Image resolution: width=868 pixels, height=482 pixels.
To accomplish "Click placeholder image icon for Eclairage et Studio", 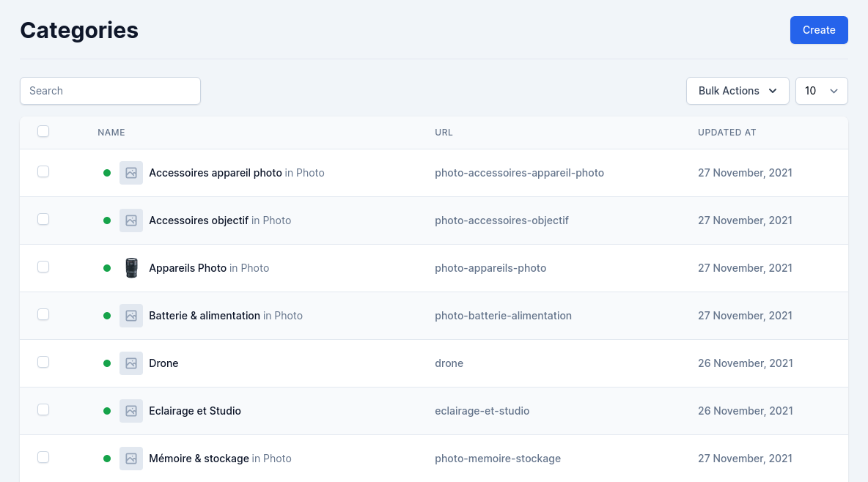I will pos(131,411).
